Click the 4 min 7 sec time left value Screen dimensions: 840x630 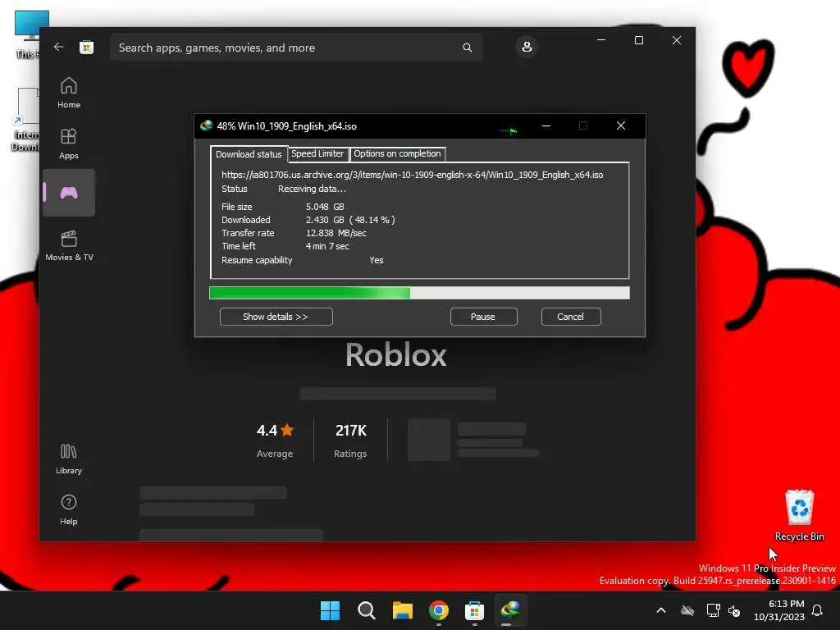327,246
